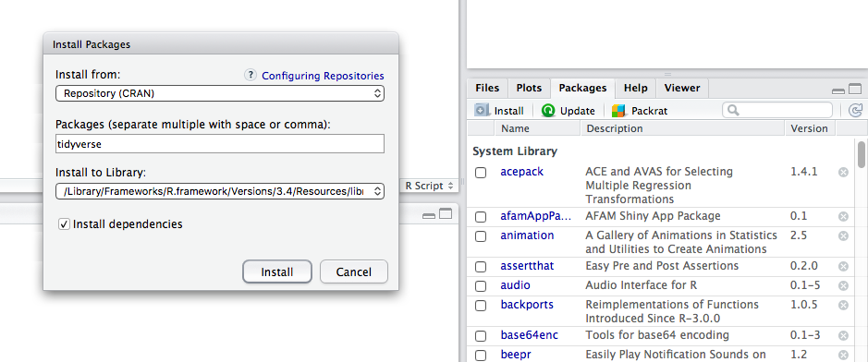868x362 pixels.
Task: Click the Audio Interface for R description
Action: pos(641,285)
